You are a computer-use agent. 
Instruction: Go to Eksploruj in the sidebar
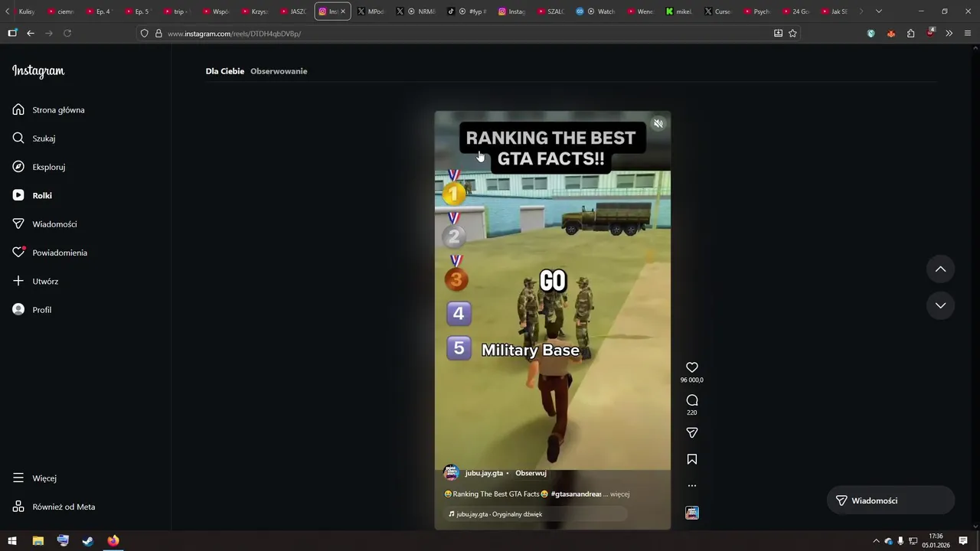[x=39, y=167]
